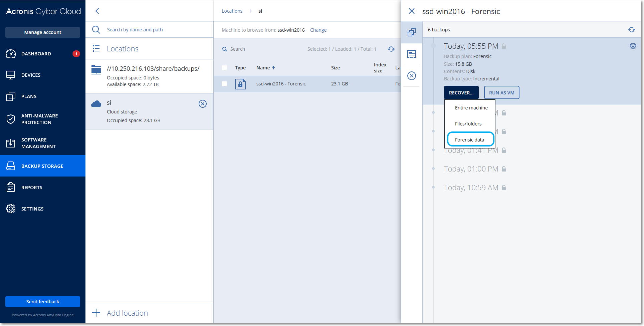644x326 pixels.
Task: Open Backup Storage in the sidebar
Action: [42, 166]
